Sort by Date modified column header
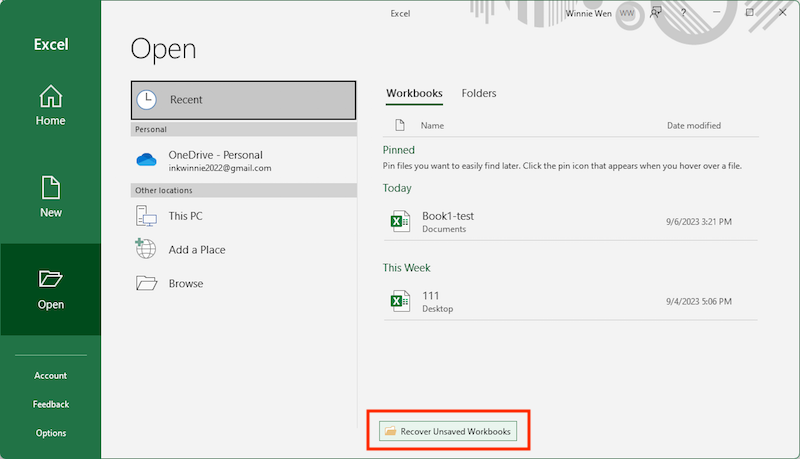The image size is (800, 459). coord(694,125)
